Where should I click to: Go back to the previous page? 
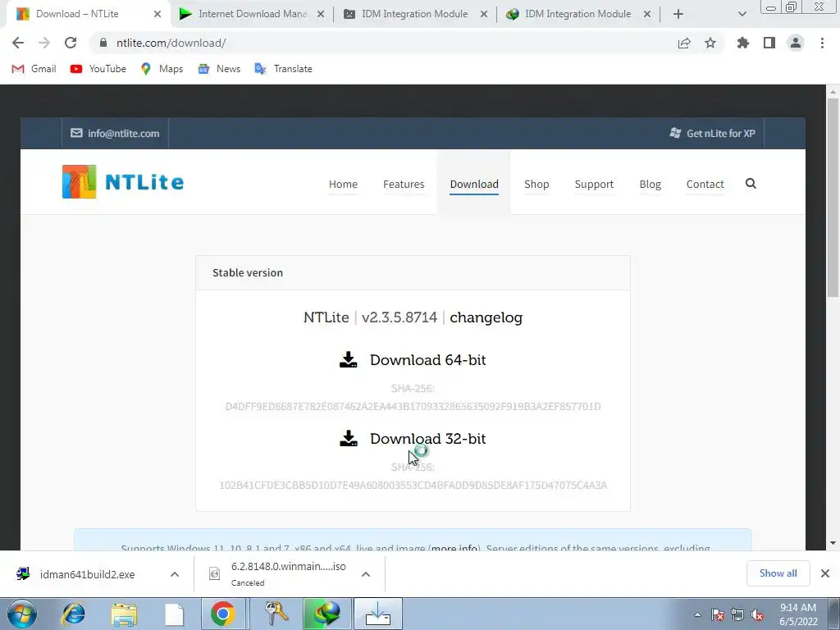[18, 43]
